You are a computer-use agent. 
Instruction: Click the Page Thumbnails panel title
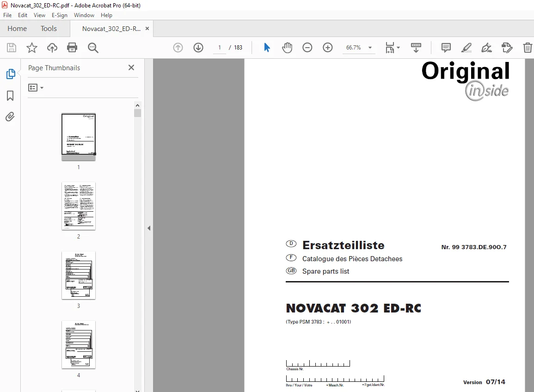pos(54,68)
